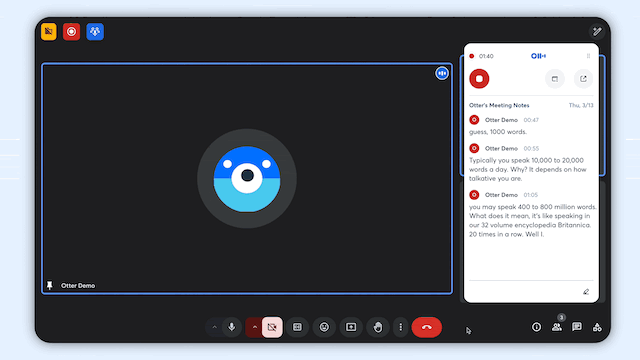This screenshot has width=640, height=360.
Task: Click the 'guess, 1000 words.' transcript line
Action: (498, 132)
